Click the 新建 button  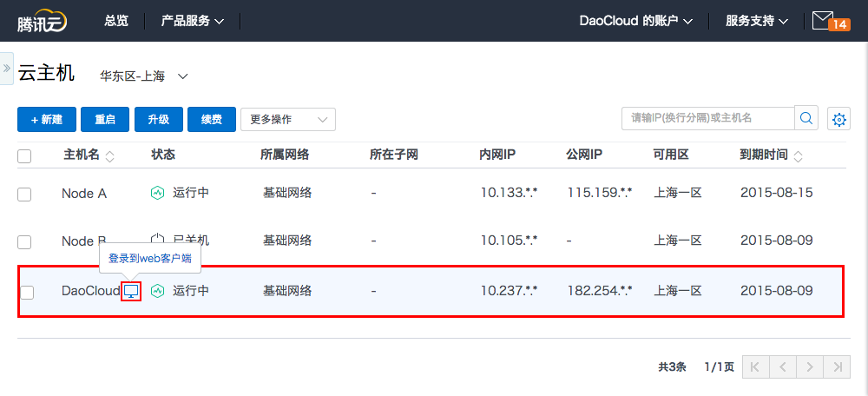click(x=47, y=119)
